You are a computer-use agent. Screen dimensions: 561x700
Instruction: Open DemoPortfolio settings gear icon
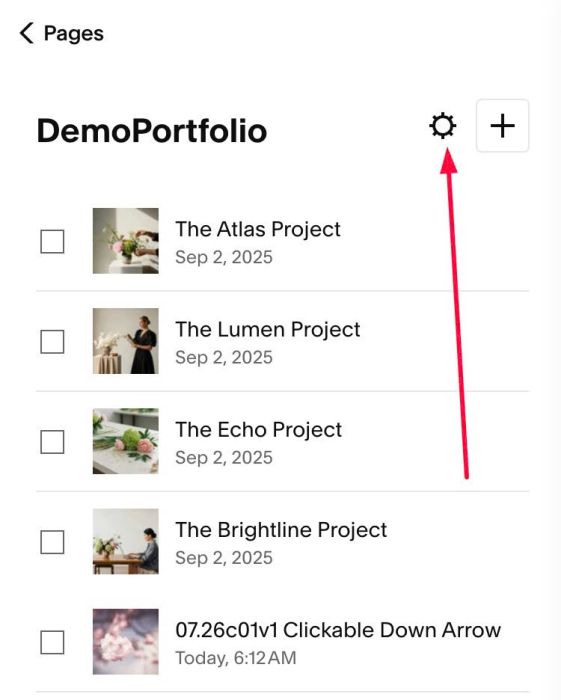(442, 126)
